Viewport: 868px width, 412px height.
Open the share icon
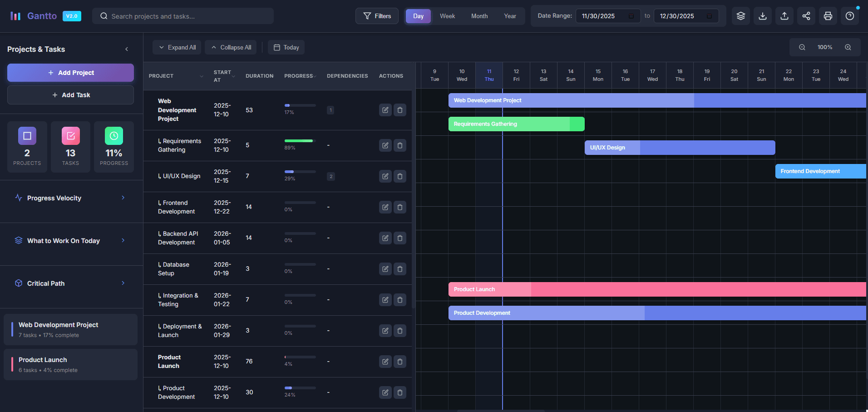pos(806,16)
